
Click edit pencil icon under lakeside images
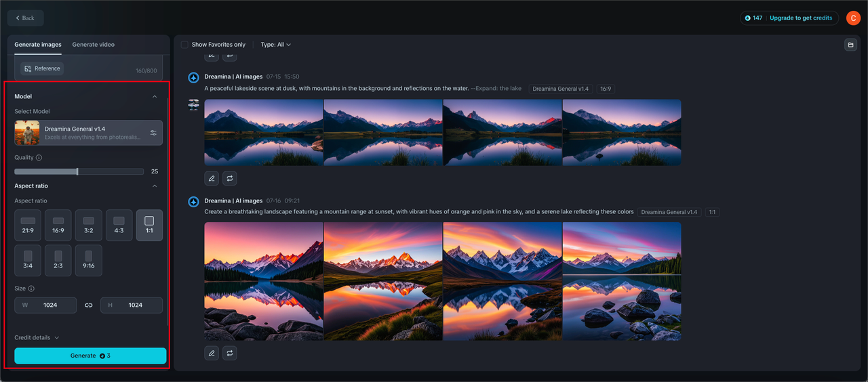coord(212,178)
